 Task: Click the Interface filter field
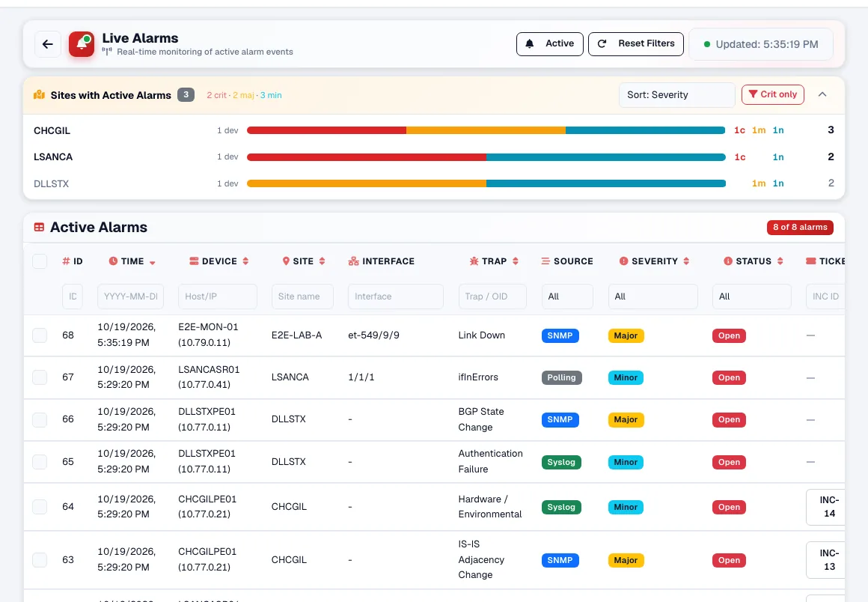click(x=396, y=297)
